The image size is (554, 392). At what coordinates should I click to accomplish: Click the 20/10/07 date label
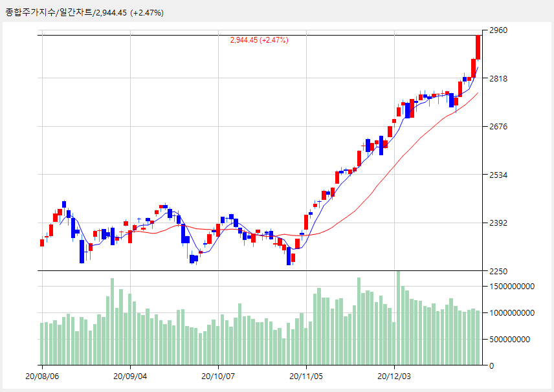tap(218, 376)
